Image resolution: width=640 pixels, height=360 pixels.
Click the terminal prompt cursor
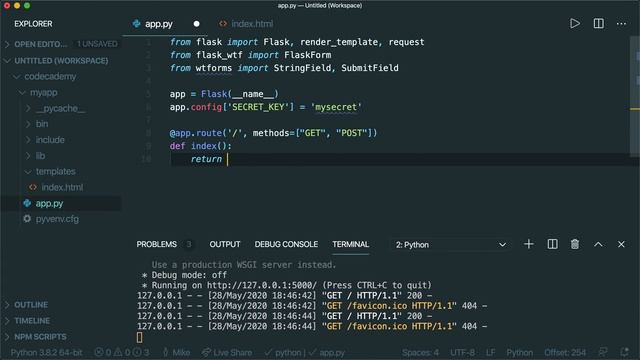pos(140,337)
